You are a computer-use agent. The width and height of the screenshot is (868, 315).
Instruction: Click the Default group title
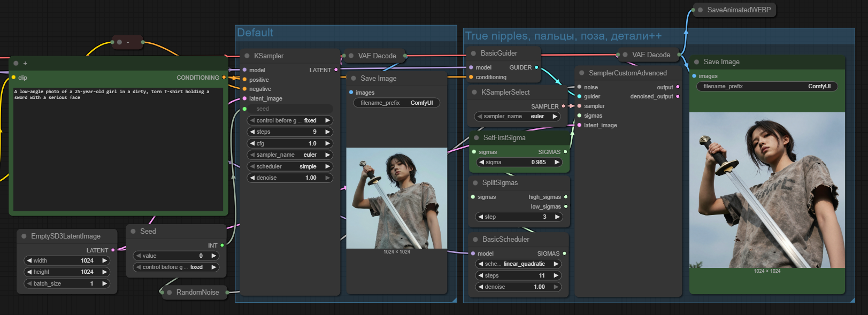(255, 33)
